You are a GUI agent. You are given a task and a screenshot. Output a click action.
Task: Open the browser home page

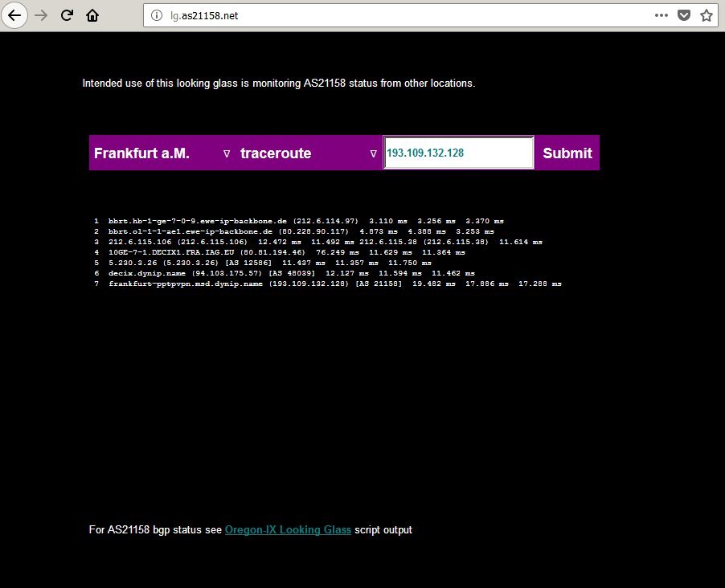pyautogui.click(x=92, y=15)
